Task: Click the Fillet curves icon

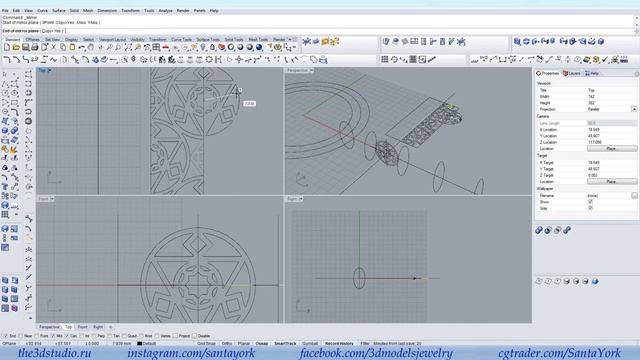Action: pos(7,60)
